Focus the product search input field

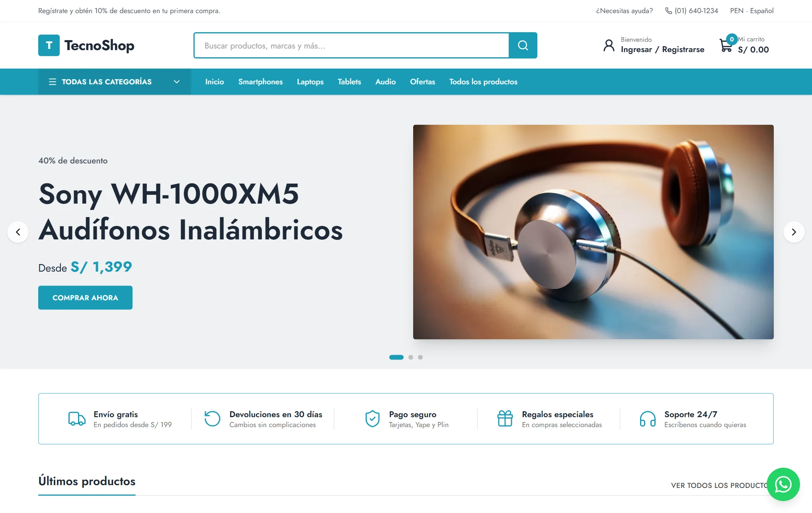[351, 45]
